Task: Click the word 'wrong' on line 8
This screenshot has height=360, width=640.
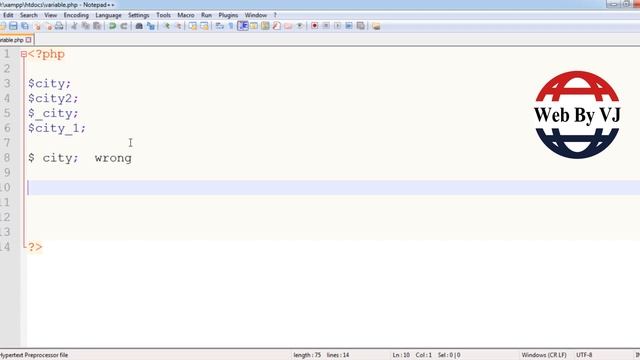Action: [113, 158]
